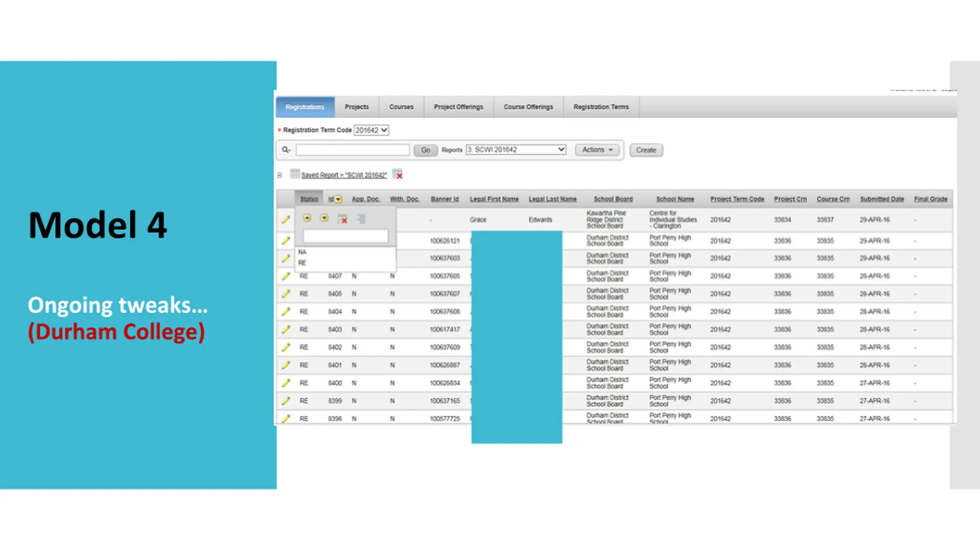Click hide column icon in Status popup
This screenshot has width=980, height=551.
[343, 219]
